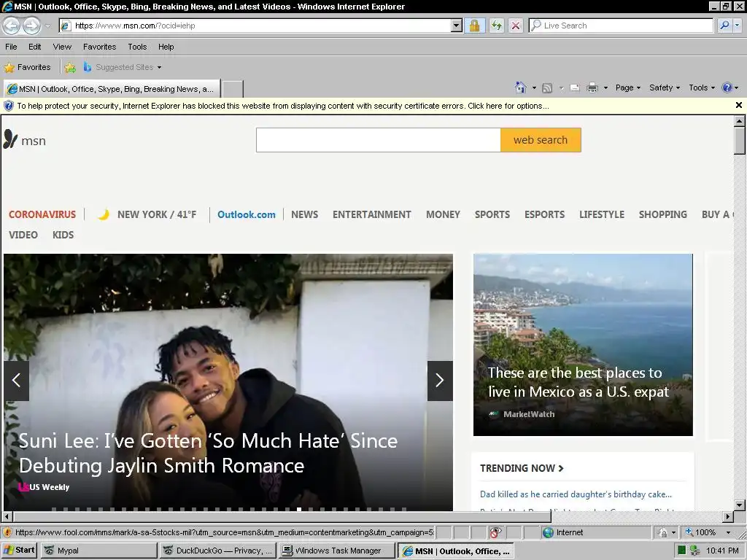The height and width of the screenshot is (560, 747).
Task: Click the security lock icon
Action: pyautogui.click(x=474, y=26)
